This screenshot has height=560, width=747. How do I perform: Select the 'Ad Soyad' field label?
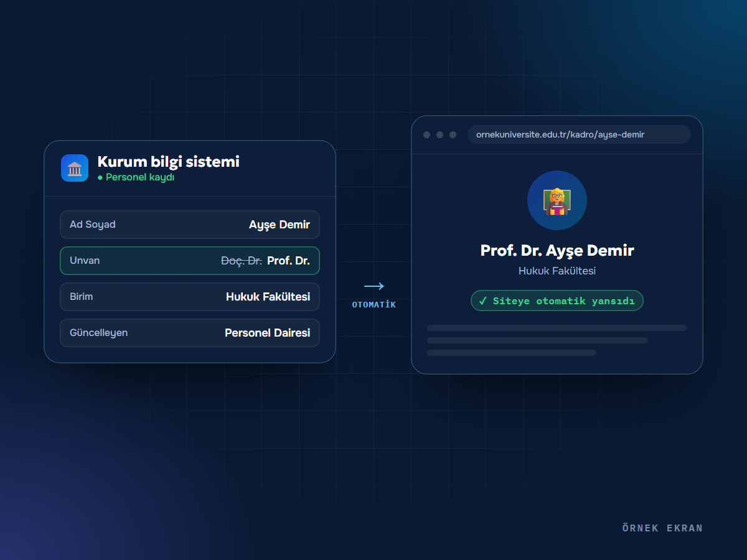93,225
